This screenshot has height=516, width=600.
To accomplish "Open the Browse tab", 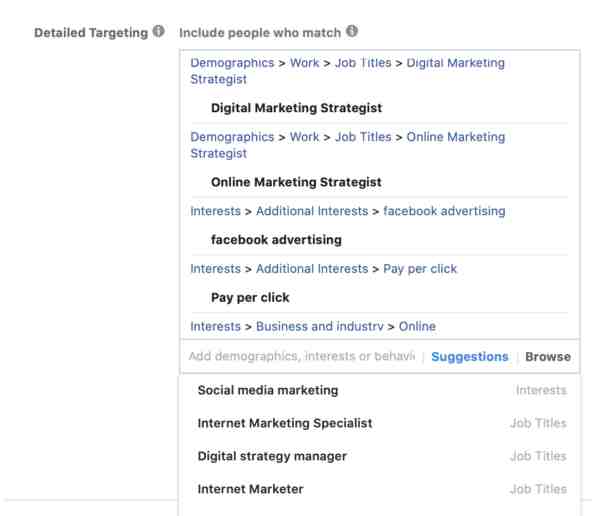I will (x=548, y=357).
